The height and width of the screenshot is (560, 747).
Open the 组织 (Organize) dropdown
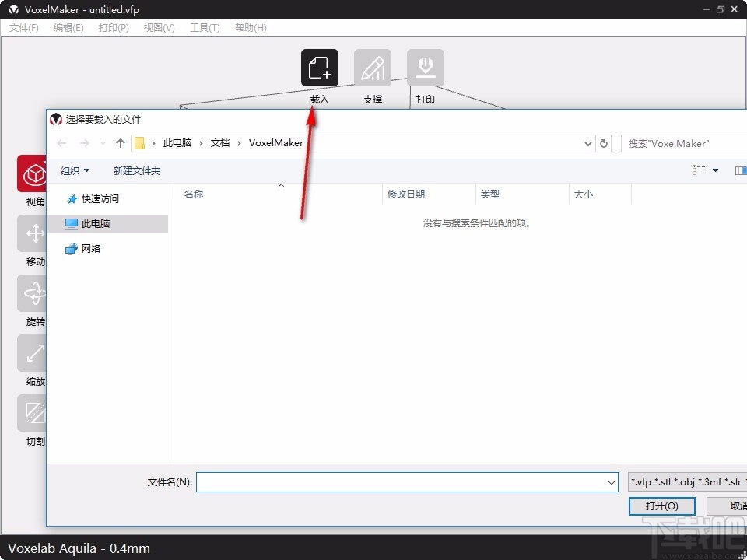pos(75,170)
